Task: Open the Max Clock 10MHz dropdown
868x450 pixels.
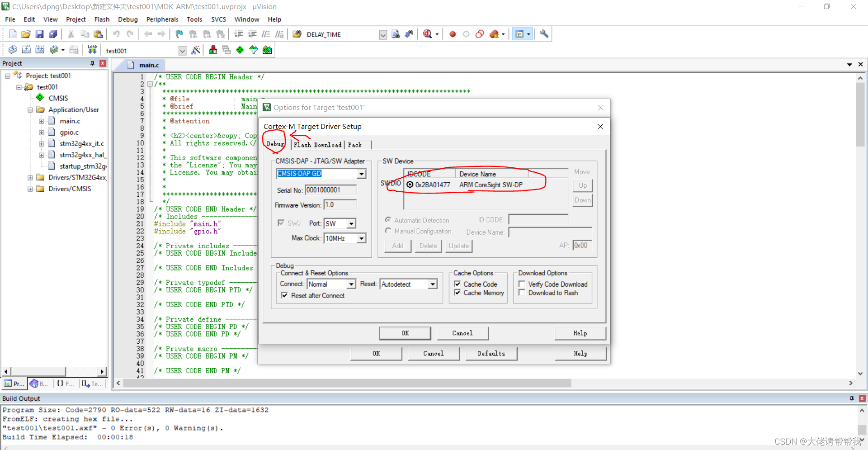Action: pos(361,238)
